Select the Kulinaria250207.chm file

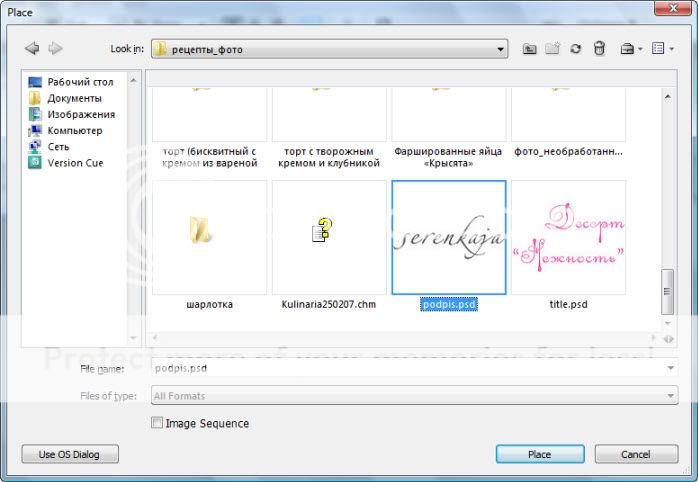329,238
